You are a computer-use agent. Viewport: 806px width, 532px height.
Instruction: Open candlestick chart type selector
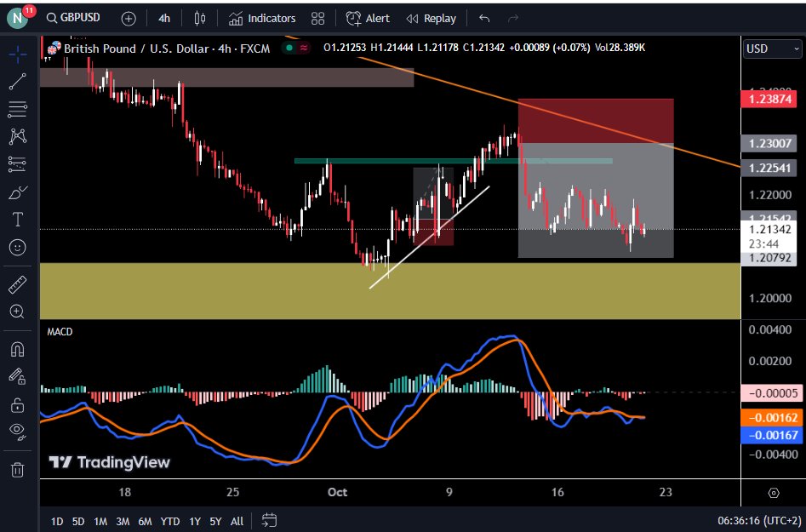click(x=200, y=19)
